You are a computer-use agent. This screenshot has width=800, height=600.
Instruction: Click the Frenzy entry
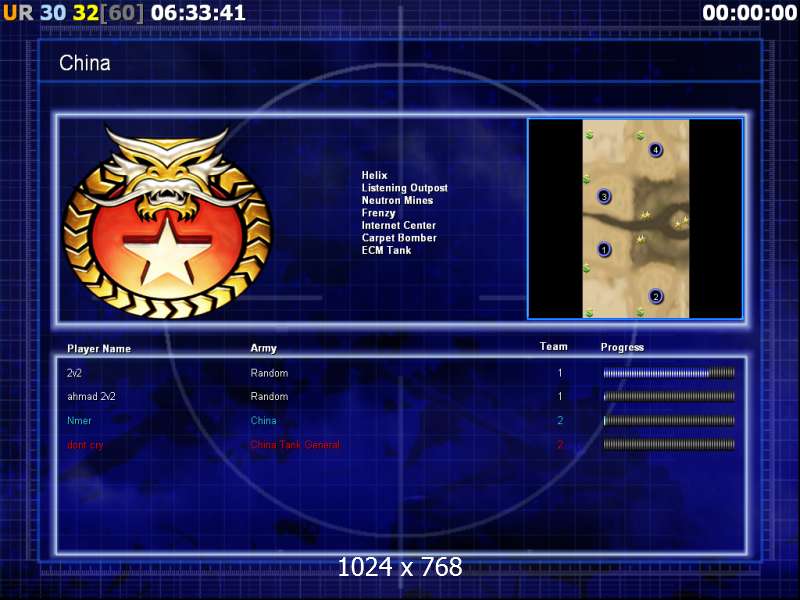[378, 213]
